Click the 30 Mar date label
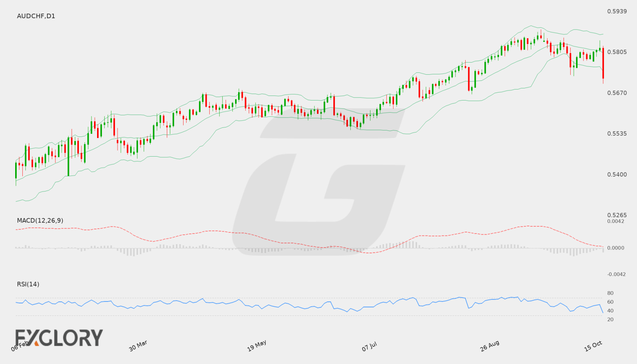 (x=138, y=346)
